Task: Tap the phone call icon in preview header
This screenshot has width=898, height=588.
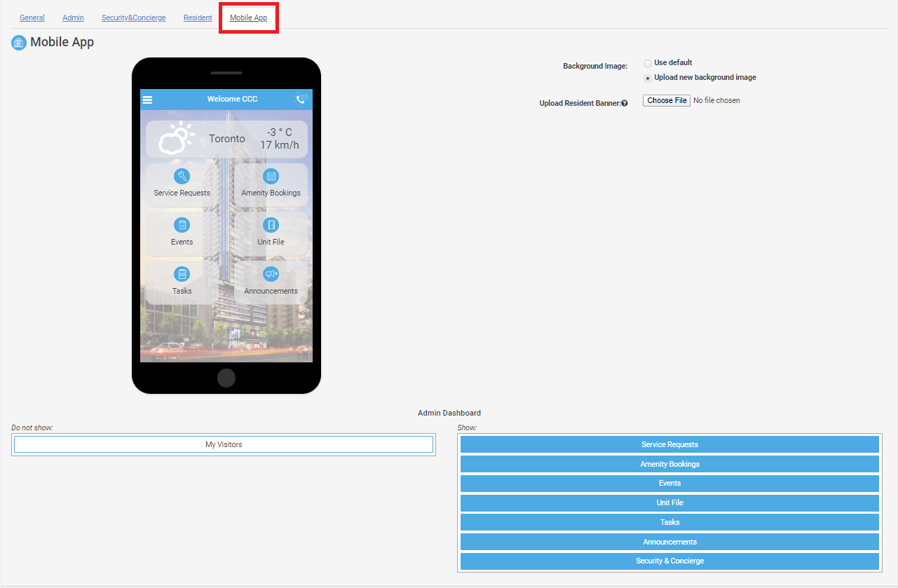Action: [301, 99]
